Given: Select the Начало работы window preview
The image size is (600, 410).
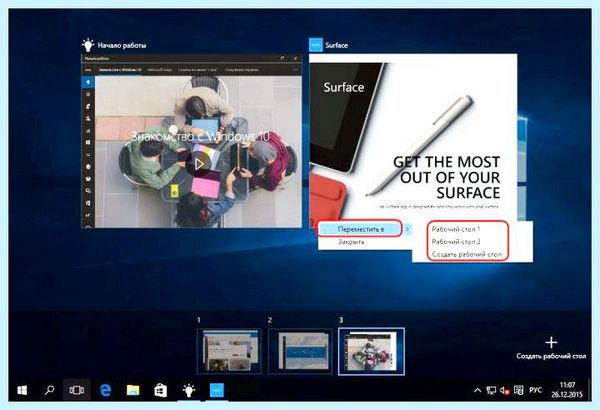Looking at the screenshot, I should pyautogui.click(x=192, y=141).
